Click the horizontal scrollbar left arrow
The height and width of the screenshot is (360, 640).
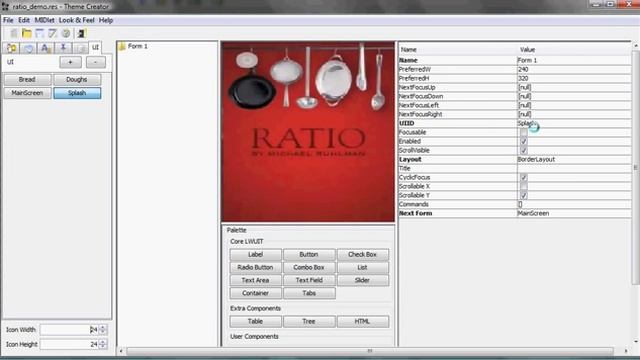[121, 351]
